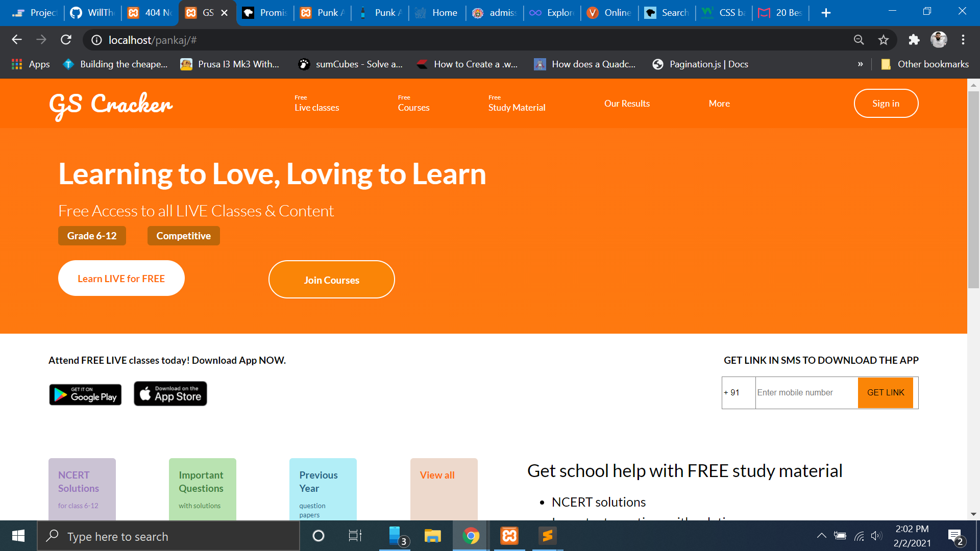Image resolution: width=980 pixels, height=551 pixels.
Task: Open the Chrome extensions puzzle icon
Action: pyautogui.click(x=914, y=40)
